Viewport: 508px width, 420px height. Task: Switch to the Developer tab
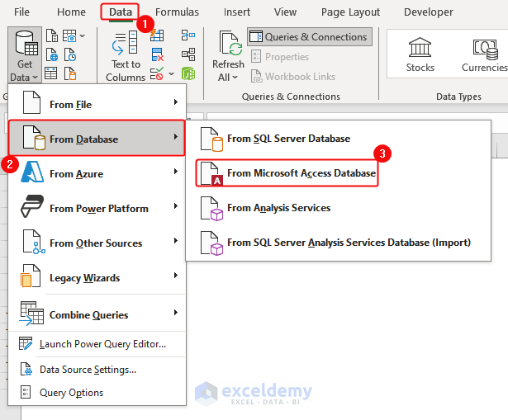(429, 12)
